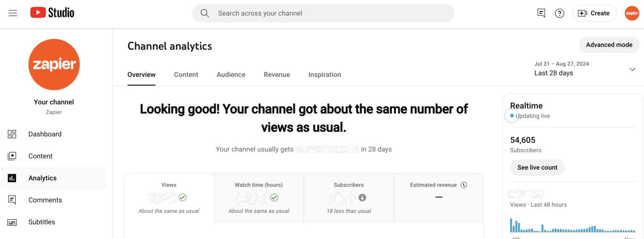Open the Zapier account avatar menu
The width and height of the screenshot is (644, 239).
coord(632,13)
